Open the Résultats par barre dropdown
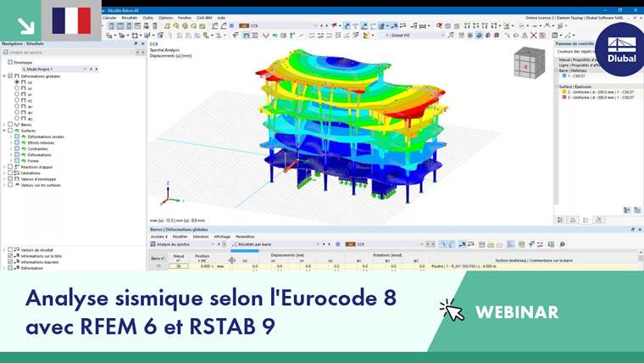 (318, 244)
